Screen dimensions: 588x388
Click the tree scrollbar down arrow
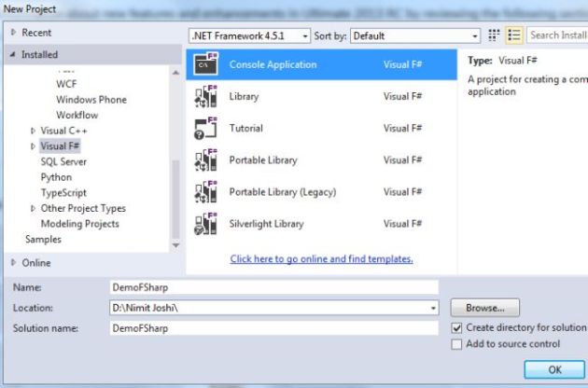(175, 245)
